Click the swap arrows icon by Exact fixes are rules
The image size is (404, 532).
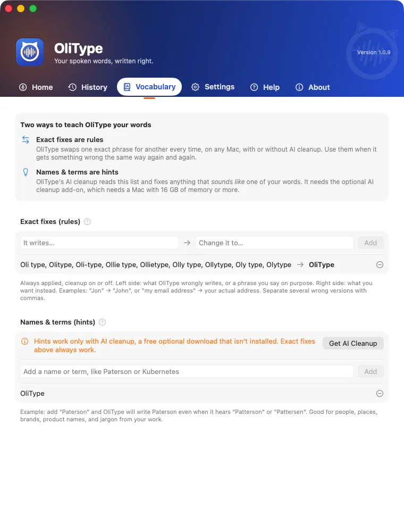pos(26,139)
